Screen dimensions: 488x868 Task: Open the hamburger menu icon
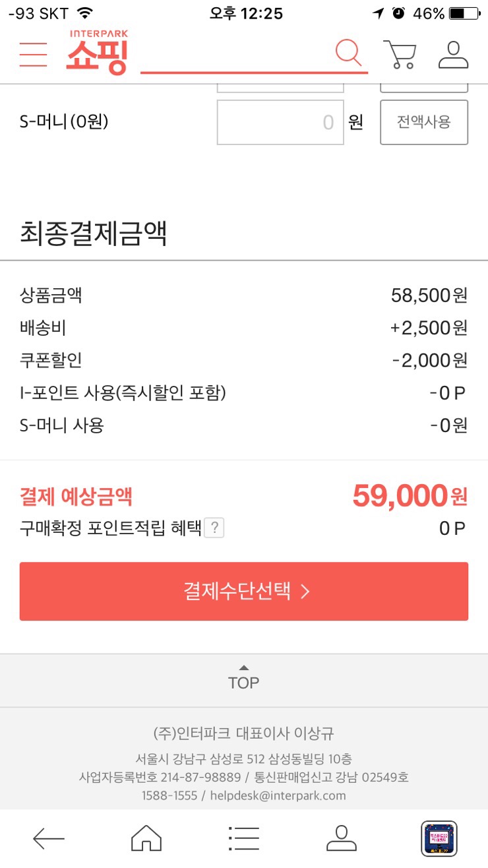[33, 54]
